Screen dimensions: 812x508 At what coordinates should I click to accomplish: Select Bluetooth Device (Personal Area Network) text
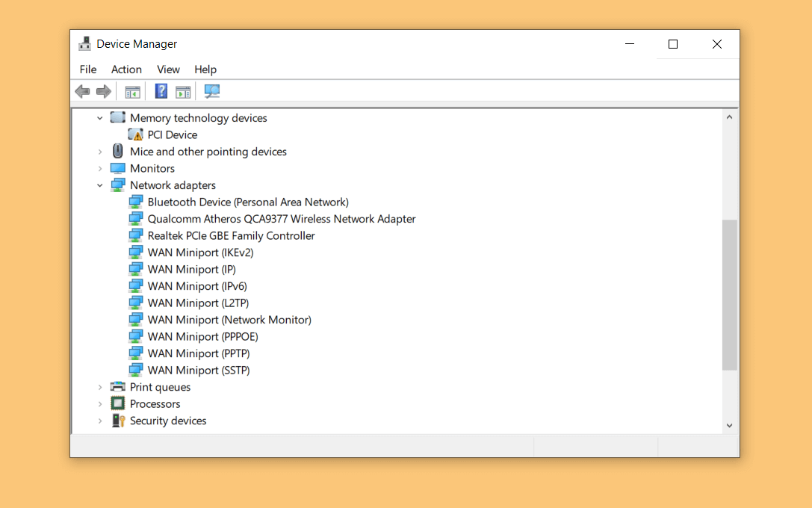click(248, 202)
